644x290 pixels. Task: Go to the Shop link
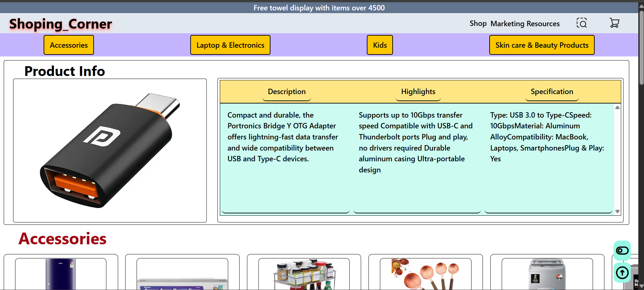(x=478, y=24)
